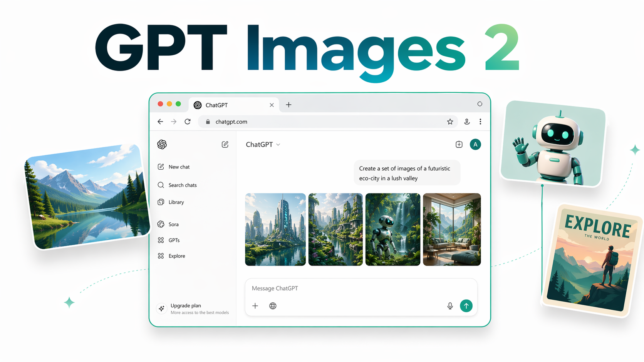
Task: Go to Sora from the sidebar
Action: pos(173,224)
